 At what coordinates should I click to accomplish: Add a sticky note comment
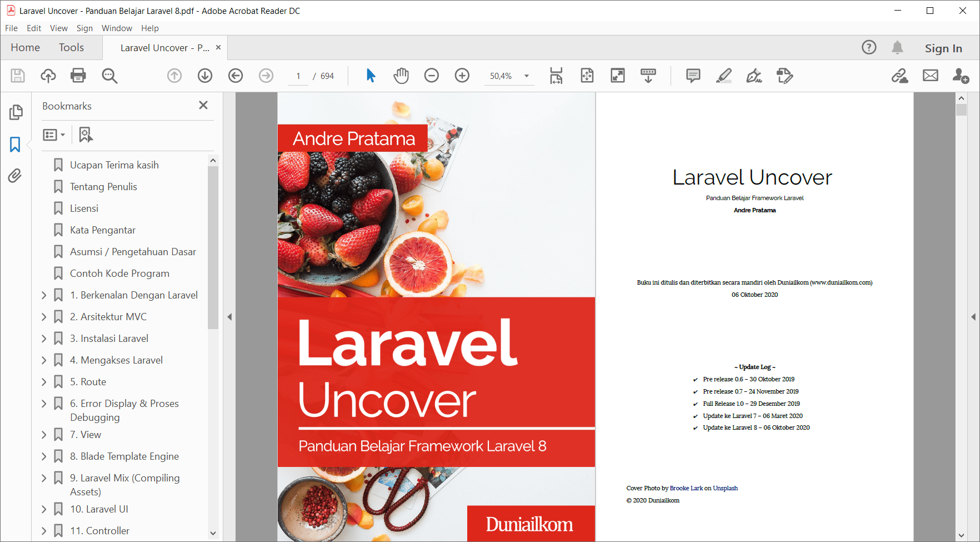pyautogui.click(x=693, y=76)
